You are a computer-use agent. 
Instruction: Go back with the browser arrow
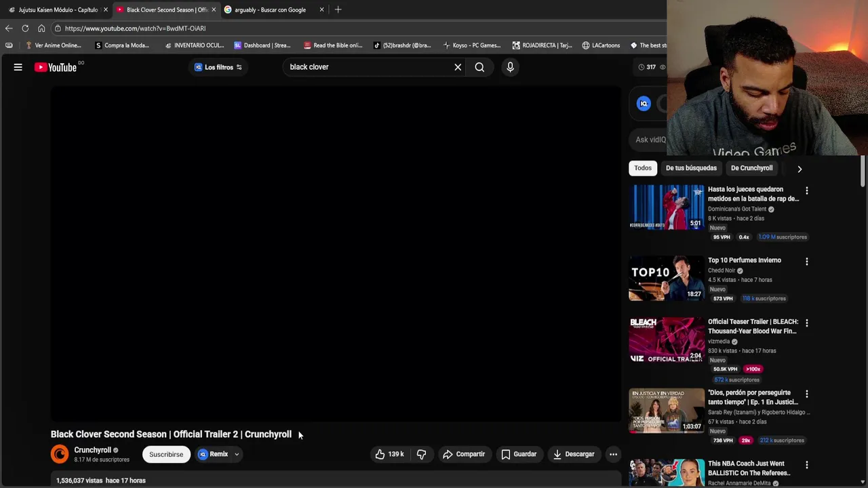[x=9, y=28]
